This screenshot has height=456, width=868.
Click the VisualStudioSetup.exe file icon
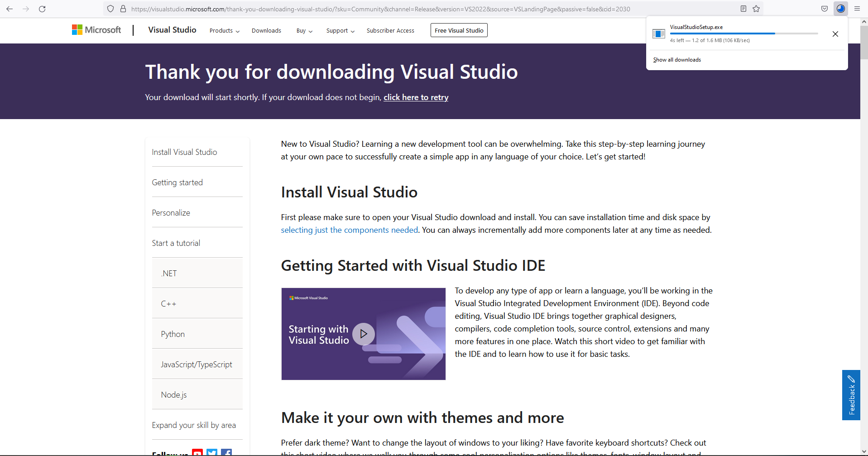click(659, 34)
